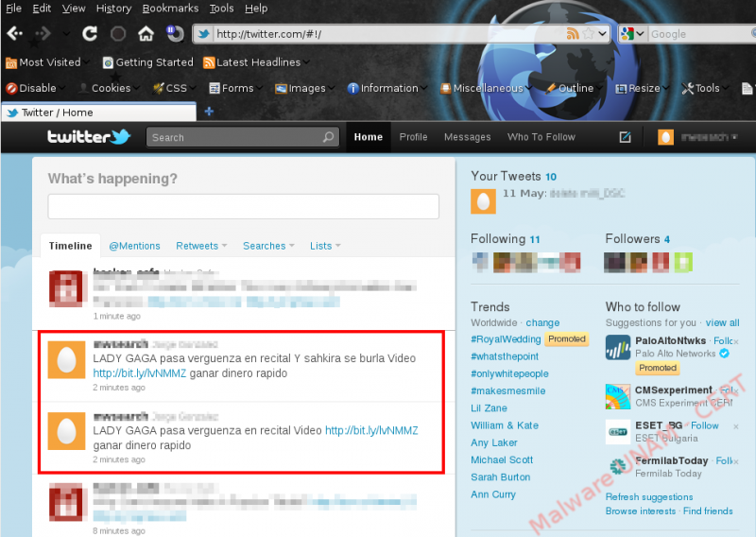Open the Messages nav item

point(467,137)
